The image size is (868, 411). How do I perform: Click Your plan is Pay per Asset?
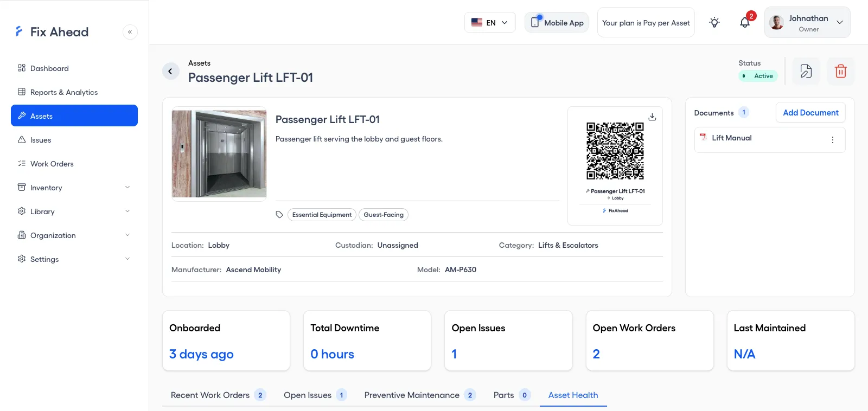pos(646,22)
